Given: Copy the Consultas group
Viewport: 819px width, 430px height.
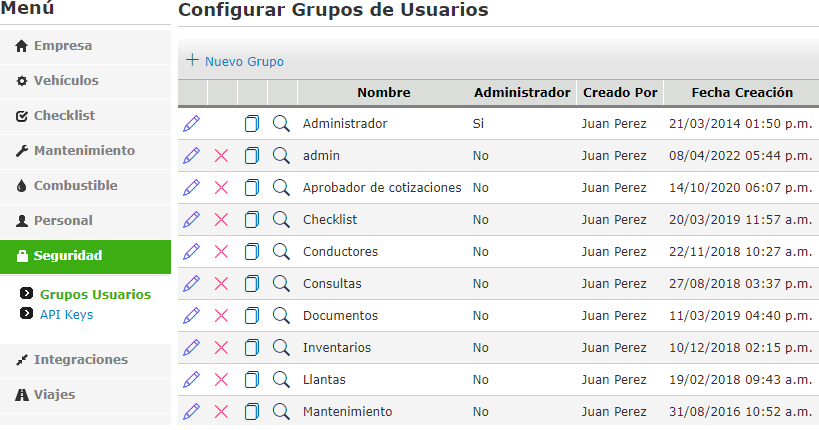Looking at the screenshot, I should pos(252,284).
